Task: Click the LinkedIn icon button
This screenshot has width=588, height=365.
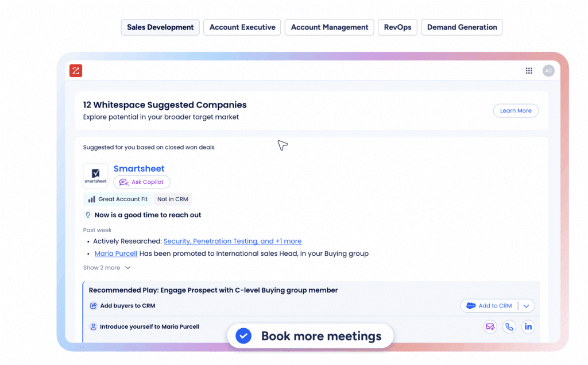Action: (x=528, y=326)
